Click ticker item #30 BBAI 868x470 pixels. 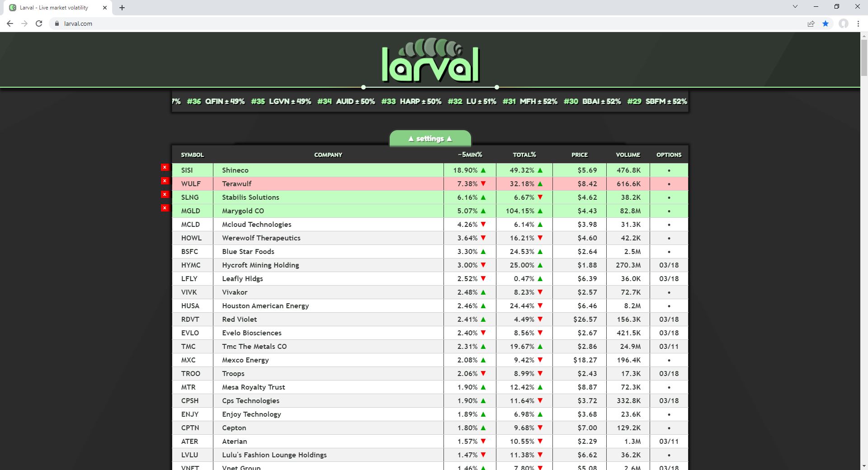pyautogui.click(x=592, y=101)
